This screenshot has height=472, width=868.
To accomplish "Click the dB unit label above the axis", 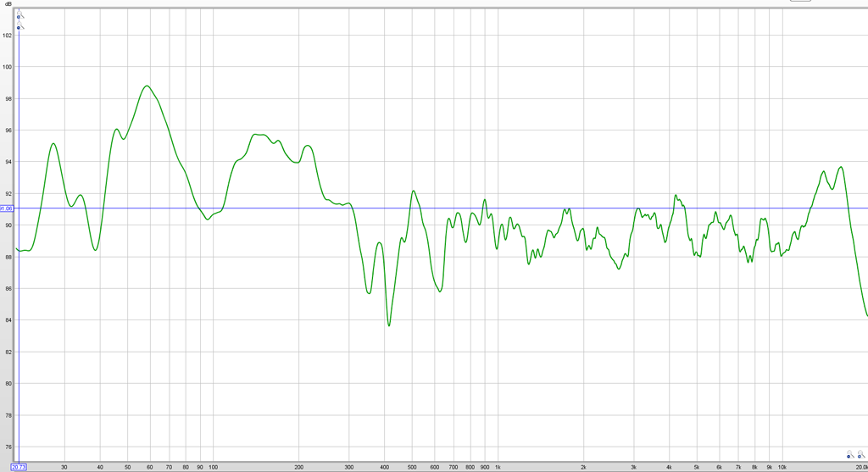I will [x=8, y=3].
